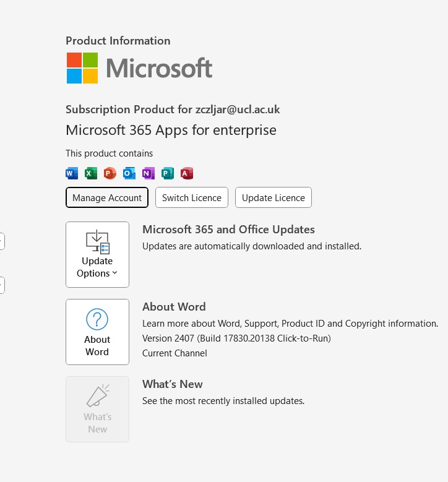Click the Microsoft wordmark text

pos(159,68)
